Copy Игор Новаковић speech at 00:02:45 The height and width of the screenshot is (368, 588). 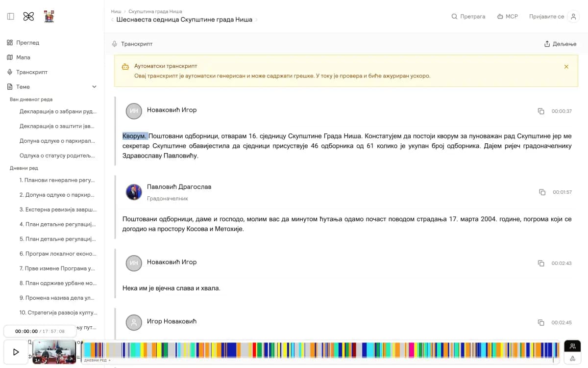pyautogui.click(x=541, y=323)
